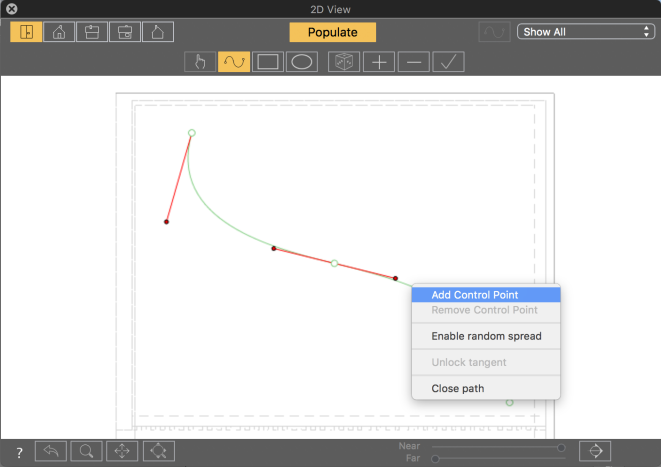This screenshot has width=661, height=467.
Task: Choose Unlock tangent menu entry
Action: [486, 362]
